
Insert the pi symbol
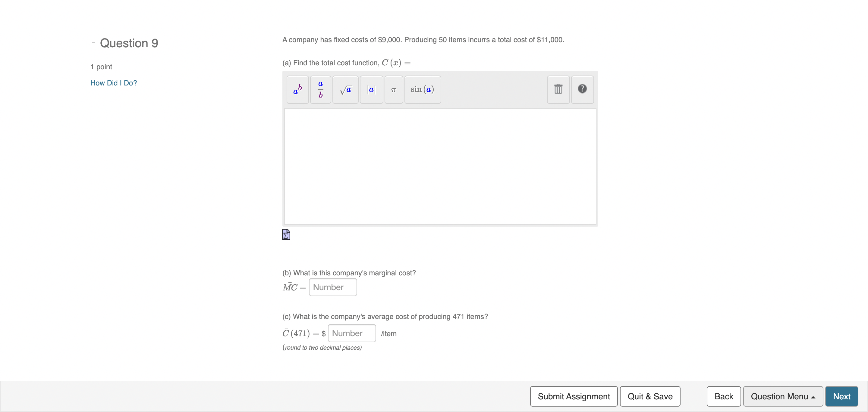(393, 90)
